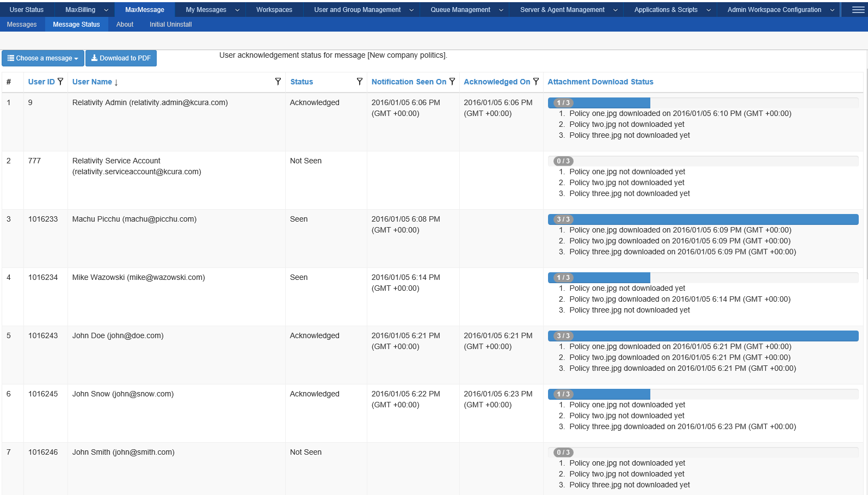Expand User and Group Management arrow
Screen dimensions: 868x495
(x=411, y=10)
